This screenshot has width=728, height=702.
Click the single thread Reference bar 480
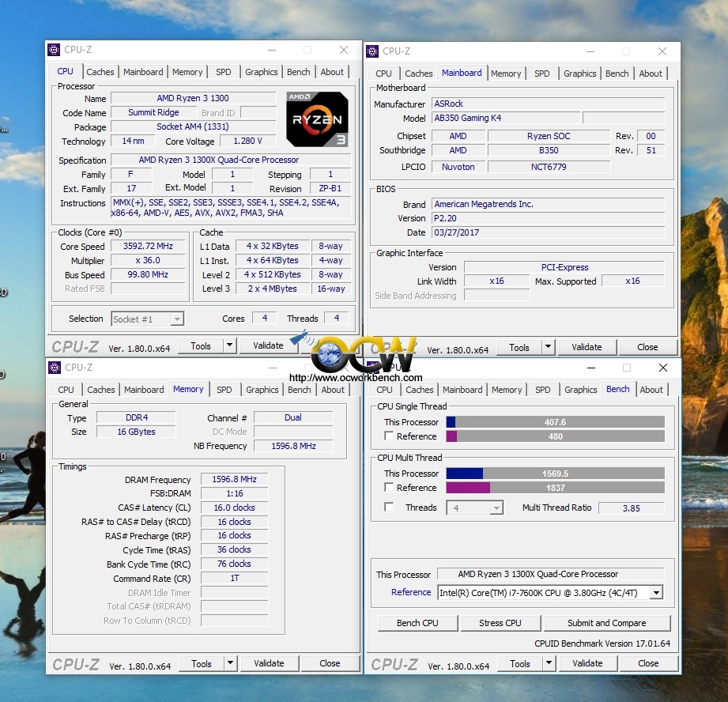pos(555,436)
